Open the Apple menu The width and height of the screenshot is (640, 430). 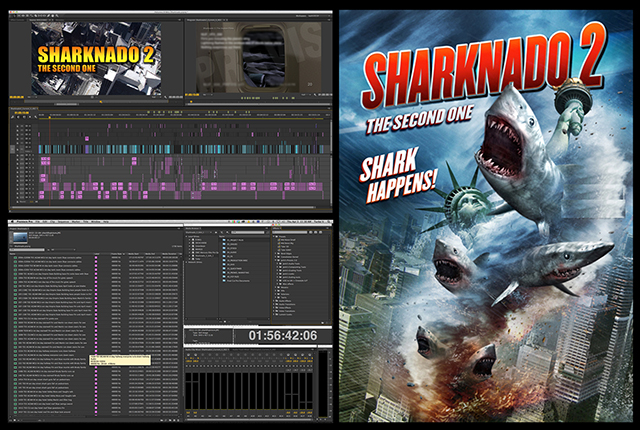tap(12, 222)
